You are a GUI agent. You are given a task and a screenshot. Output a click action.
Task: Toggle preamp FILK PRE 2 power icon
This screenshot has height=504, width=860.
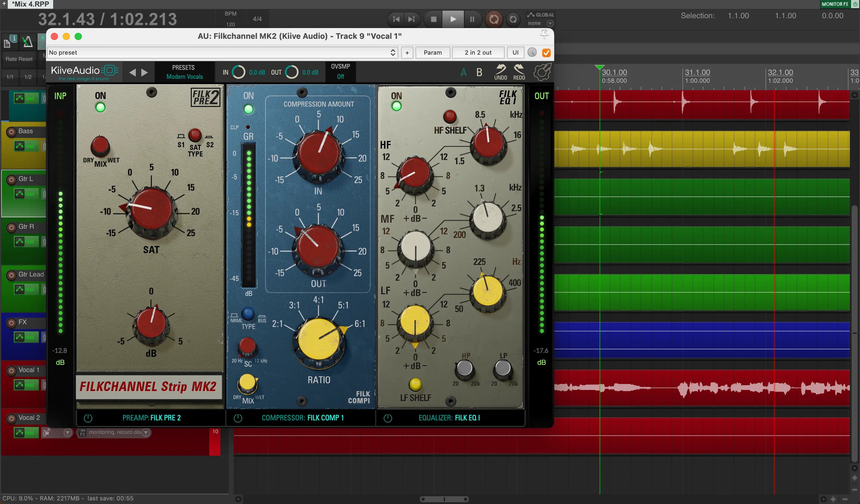88,418
